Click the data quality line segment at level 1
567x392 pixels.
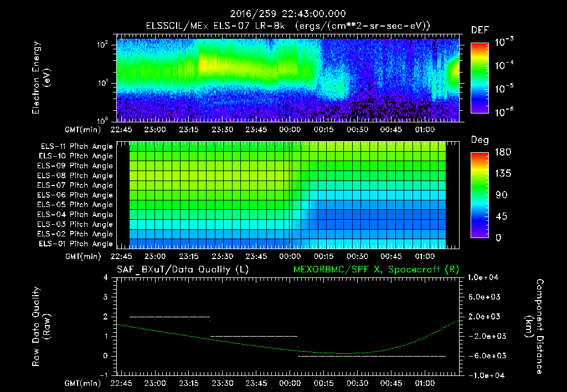254,336
